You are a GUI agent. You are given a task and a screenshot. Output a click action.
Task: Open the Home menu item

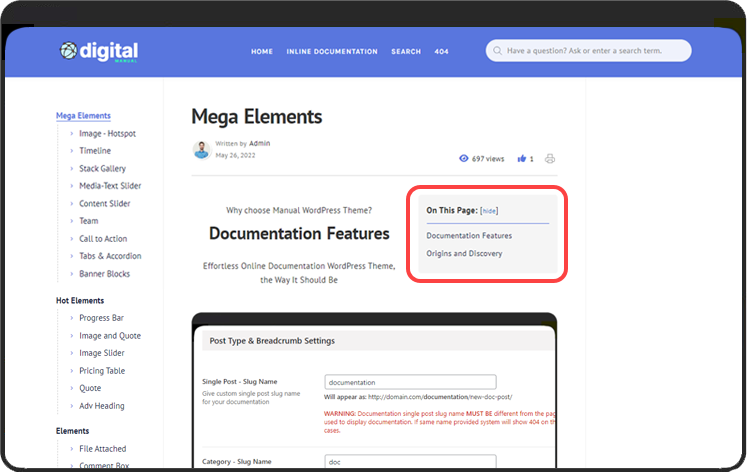[x=262, y=51]
